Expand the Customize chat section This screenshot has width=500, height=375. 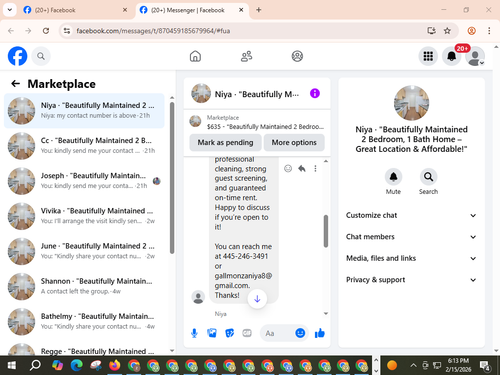[411, 215]
